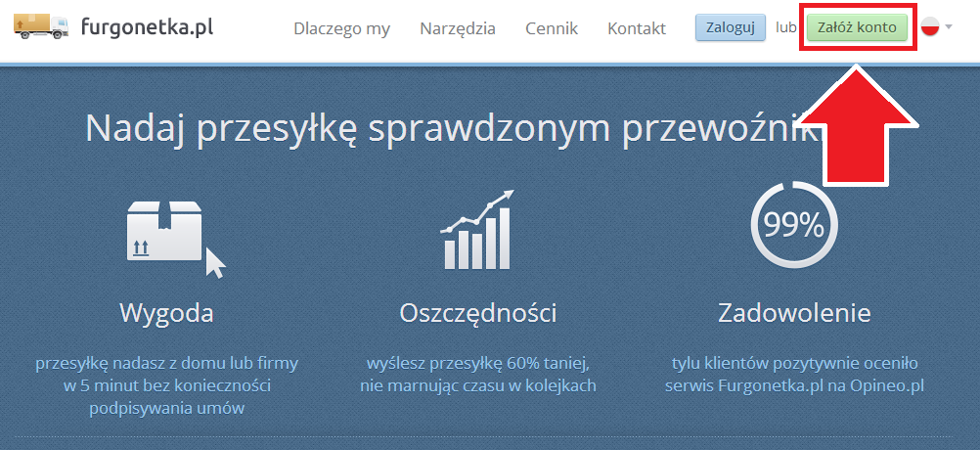This screenshot has width=980, height=450.
Task: Click the package box icon above Wygoda
Action: [x=166, y=233]
